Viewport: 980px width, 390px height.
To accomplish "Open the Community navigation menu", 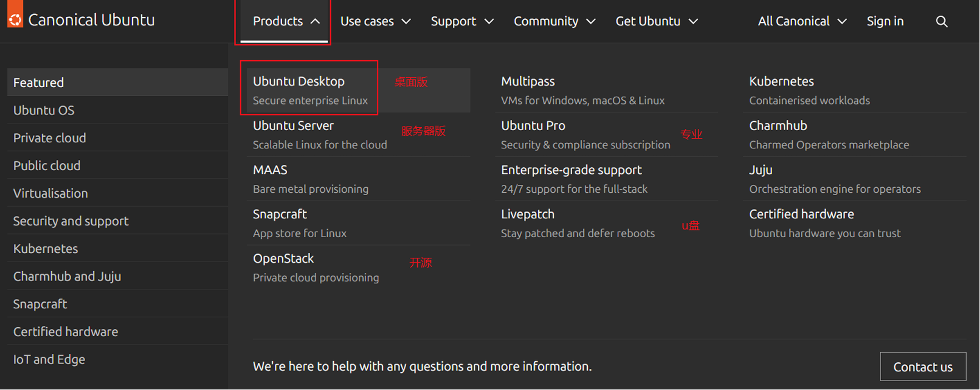I will coord(554,22).
